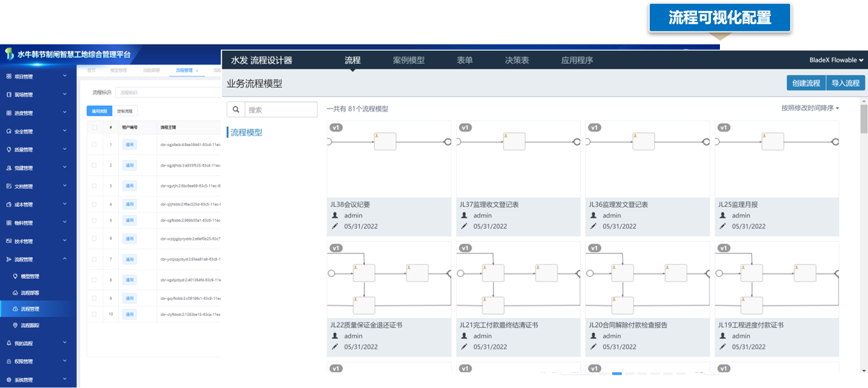Open the 按照修改时间降序 sort dropdown

coord(810,108)
